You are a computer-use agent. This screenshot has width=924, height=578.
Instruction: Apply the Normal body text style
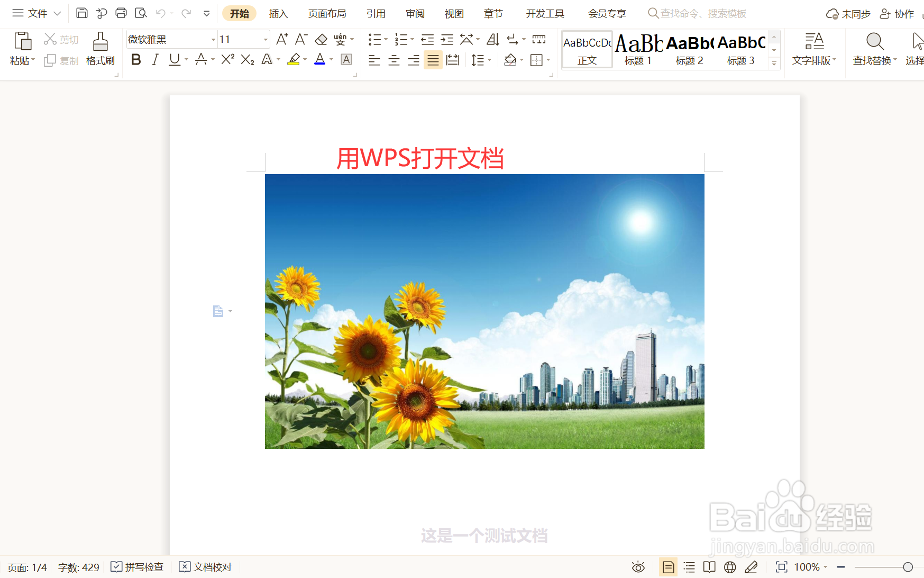(587, 49)
